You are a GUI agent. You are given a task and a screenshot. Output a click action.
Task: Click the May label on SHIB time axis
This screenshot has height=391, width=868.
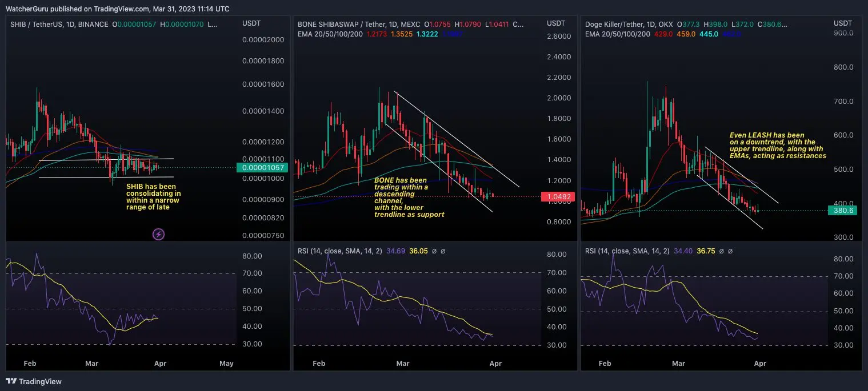pos(227,363)
